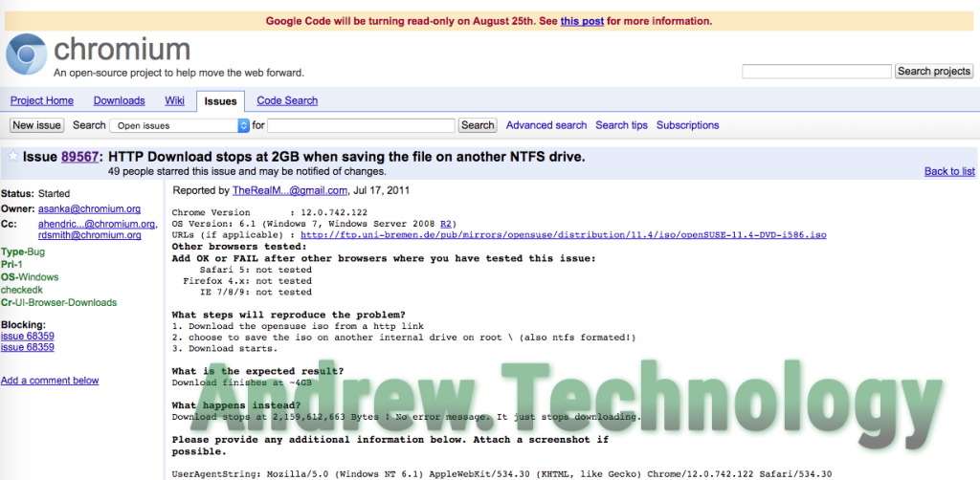The height and width of the screenshot is (480, 980).
Task: Open first blocking issue 68359 link
Action: [x=28, y=336]
